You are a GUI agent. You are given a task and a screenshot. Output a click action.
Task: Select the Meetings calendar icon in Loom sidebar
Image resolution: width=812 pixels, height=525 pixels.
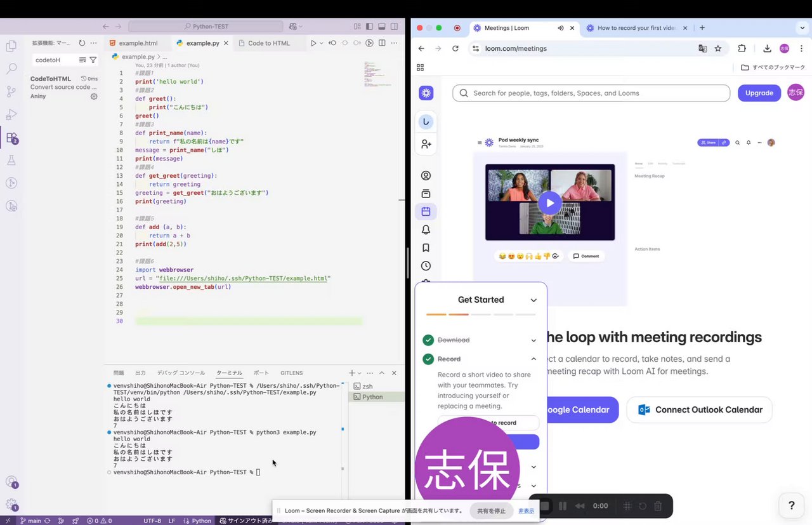point(426,211)
